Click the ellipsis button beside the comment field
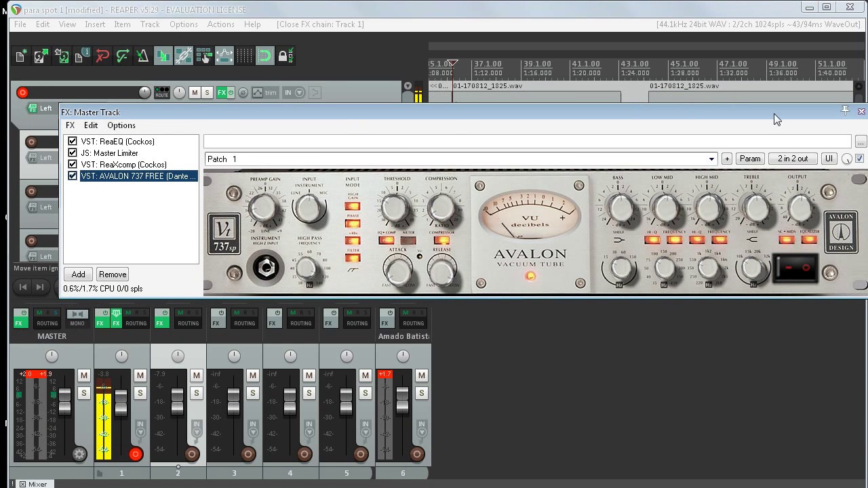This screenshot has width=868, height=488. (861, 142)
